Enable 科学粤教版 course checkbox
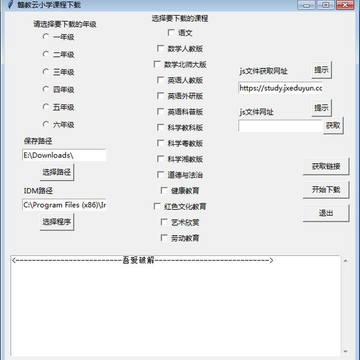 tap(160, 143)
